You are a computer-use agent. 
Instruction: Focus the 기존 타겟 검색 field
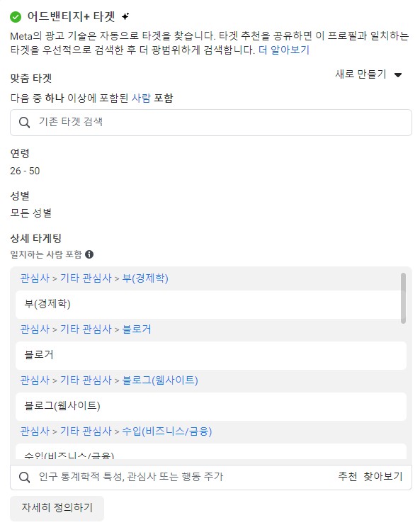coord(211,123)
